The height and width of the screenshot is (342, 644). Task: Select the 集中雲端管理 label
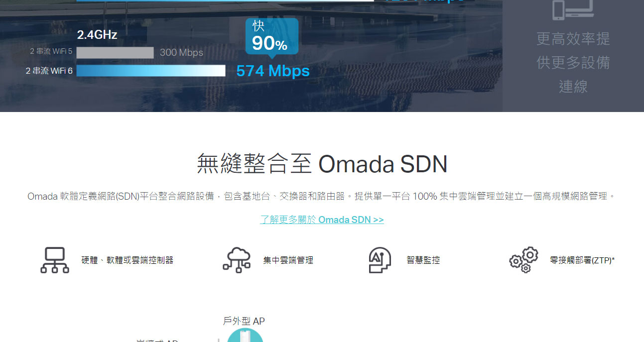click(288, 260)
